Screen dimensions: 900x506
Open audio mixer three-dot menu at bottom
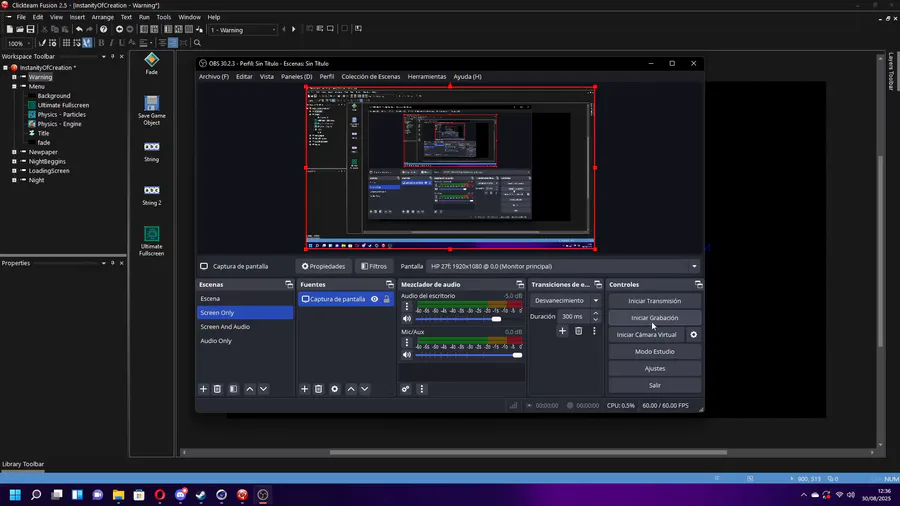tap(422, 389)
